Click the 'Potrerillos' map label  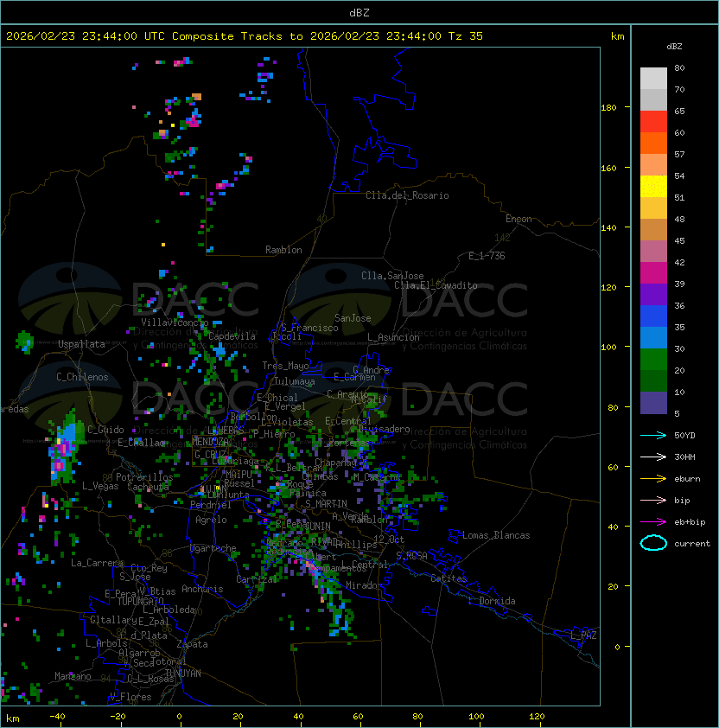tap(144, 477)
